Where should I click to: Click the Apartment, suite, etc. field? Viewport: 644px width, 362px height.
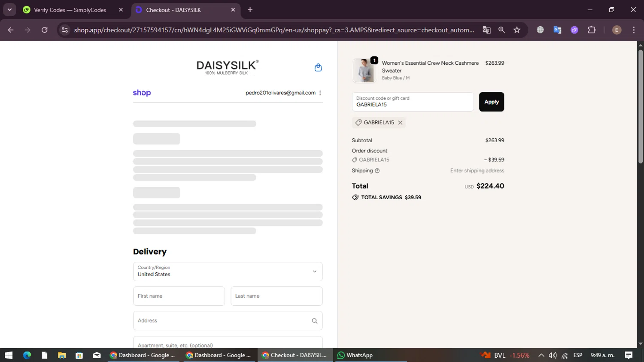[228, 343]
